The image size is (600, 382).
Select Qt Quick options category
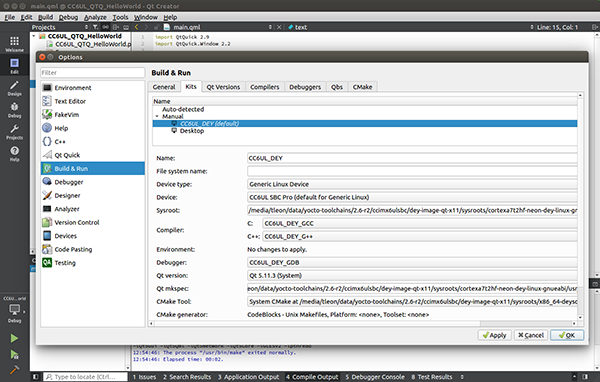[x=93, y=155]
